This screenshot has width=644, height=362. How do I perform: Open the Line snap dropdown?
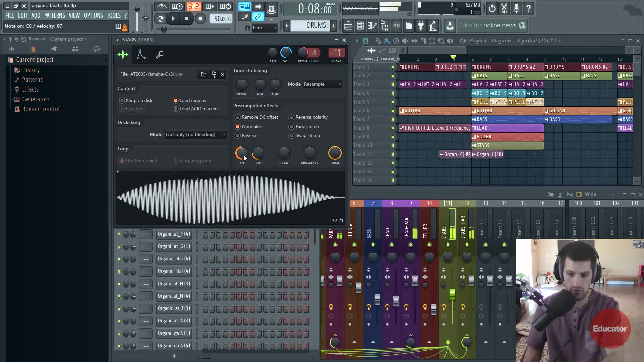coord(265,28)
